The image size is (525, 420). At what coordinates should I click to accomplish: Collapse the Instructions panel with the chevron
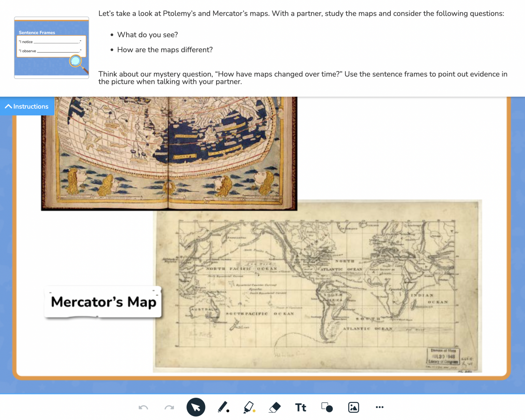(8, 106)
